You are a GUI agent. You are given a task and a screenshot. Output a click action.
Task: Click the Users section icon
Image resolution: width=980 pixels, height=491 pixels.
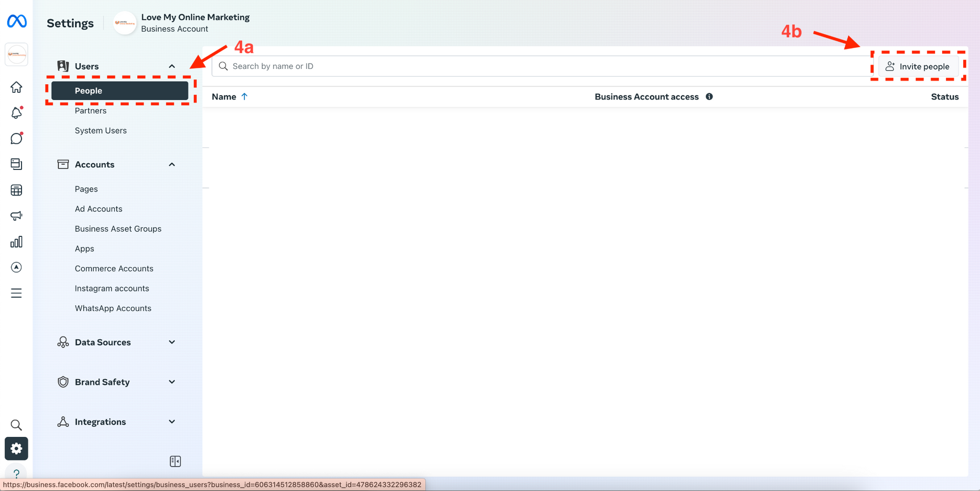tap(63, 66)
